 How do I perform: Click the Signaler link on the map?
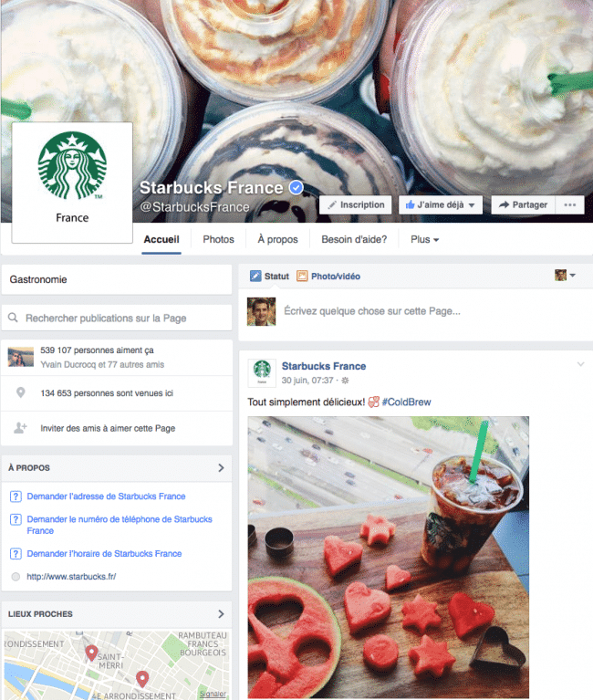[213, 694]
